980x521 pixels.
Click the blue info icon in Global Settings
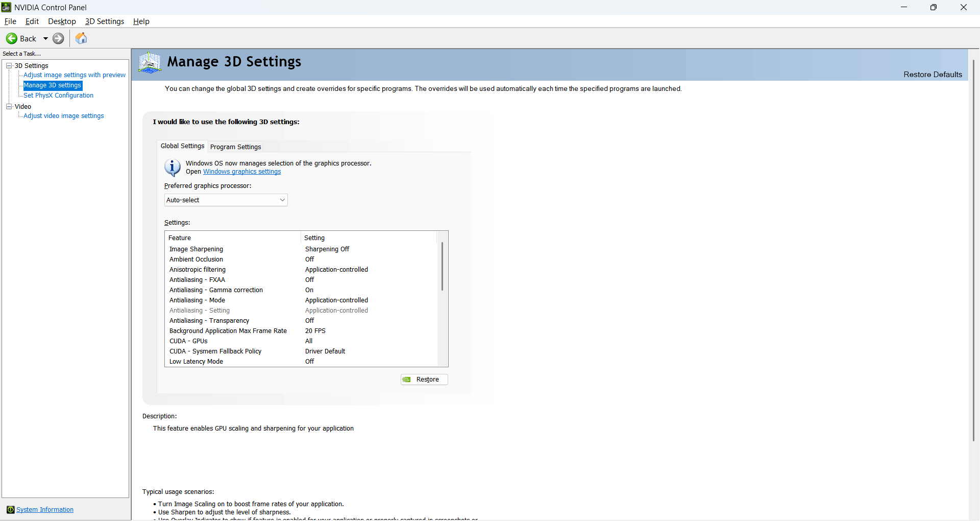click(173, 168)
